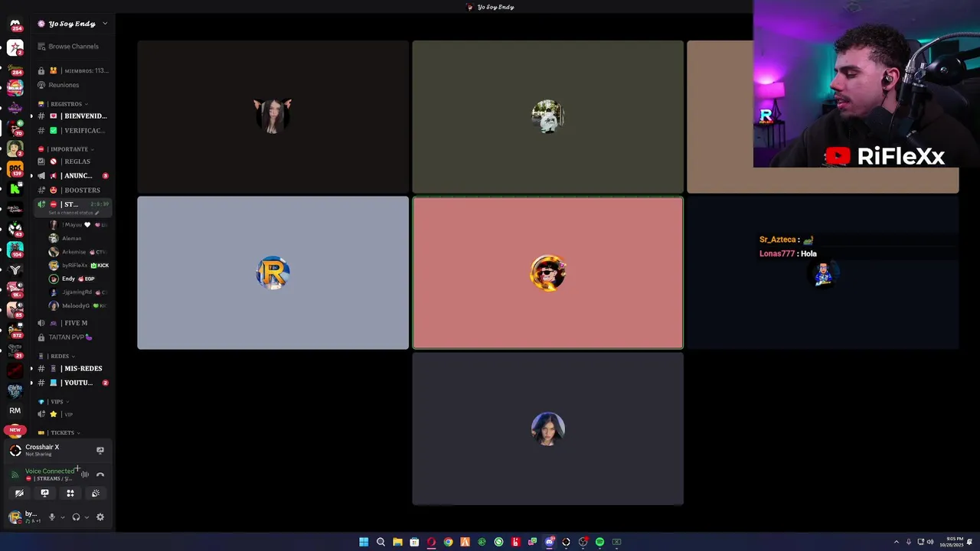Open the REGLAS channel
This screenshot has height=551, width=980.
click(x=73, y=161)
